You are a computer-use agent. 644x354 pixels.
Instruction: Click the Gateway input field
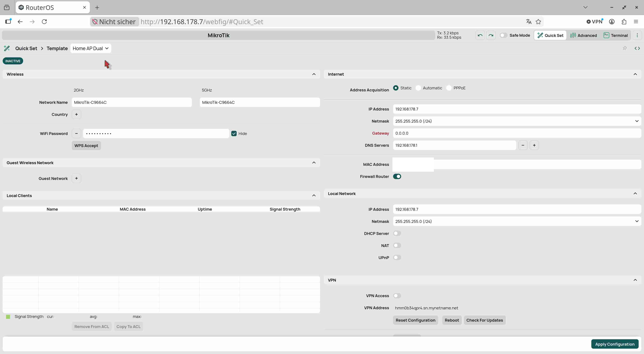point(517,133)
